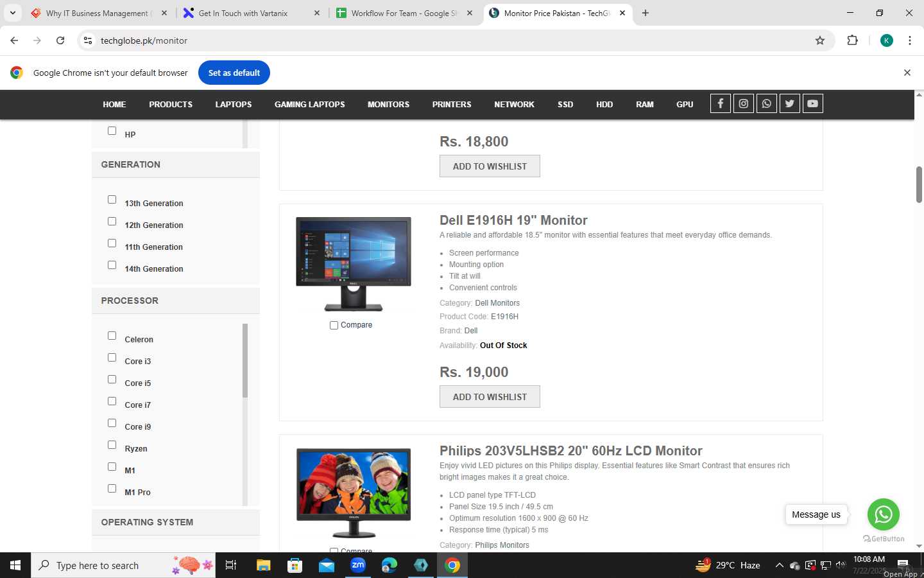Open the GPU menu item

[685, 104]
